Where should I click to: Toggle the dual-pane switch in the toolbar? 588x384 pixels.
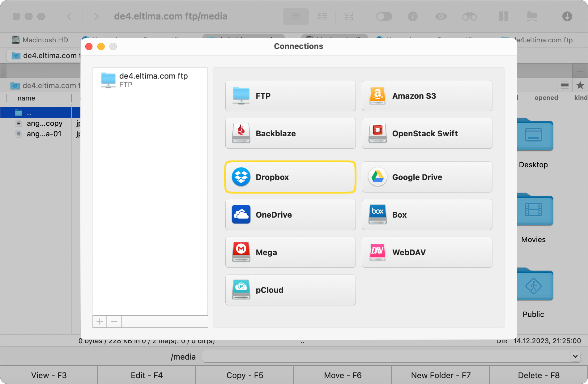[384, 16]
